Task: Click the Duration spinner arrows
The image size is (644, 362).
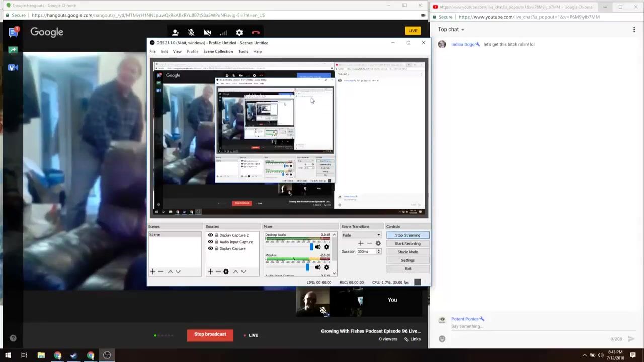Action: 379,251
